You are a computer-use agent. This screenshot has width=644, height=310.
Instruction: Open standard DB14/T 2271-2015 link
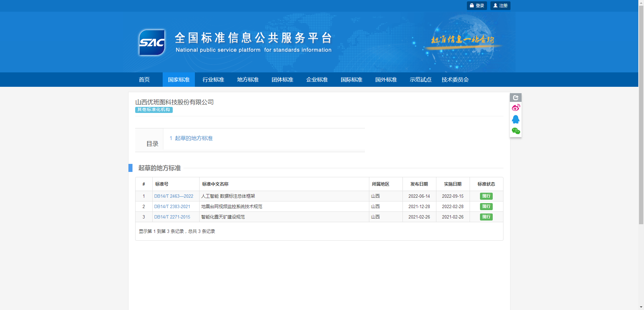coord(172,217)
